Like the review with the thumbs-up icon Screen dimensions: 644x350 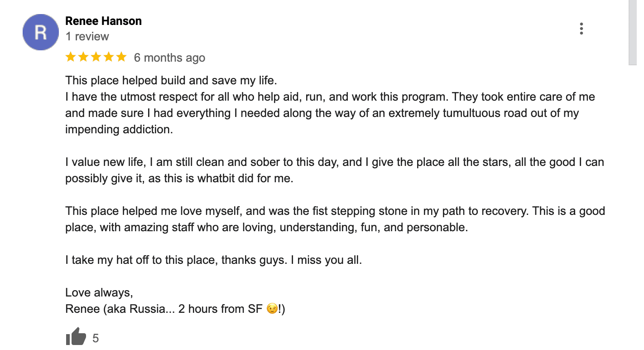(x=76, y=337)
